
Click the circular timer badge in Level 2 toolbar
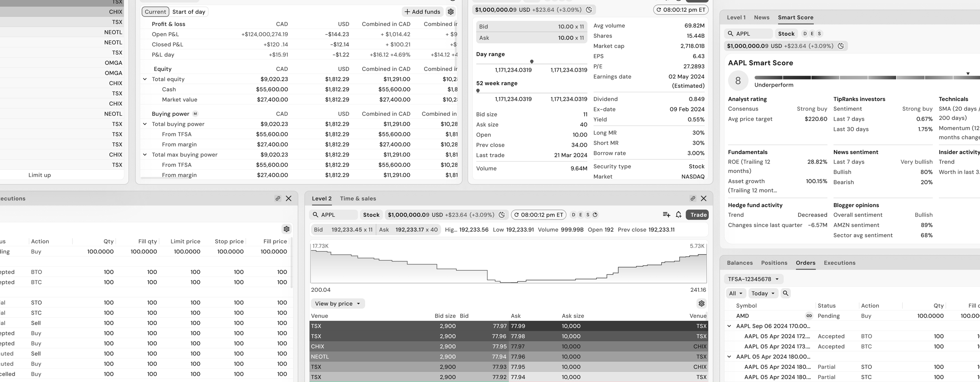595,215
